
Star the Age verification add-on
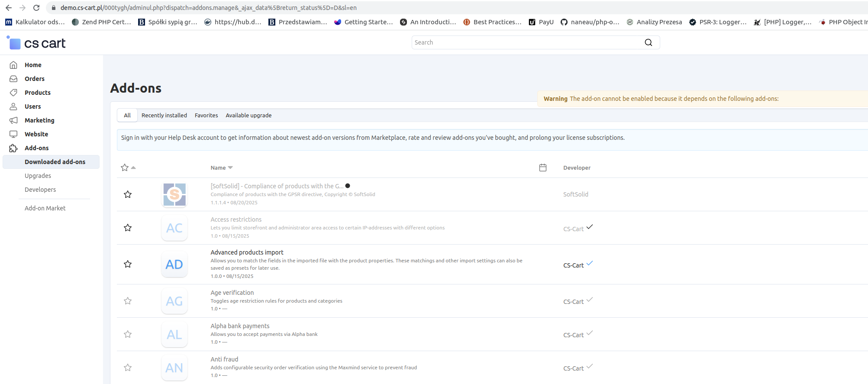(x=128, y=301)
